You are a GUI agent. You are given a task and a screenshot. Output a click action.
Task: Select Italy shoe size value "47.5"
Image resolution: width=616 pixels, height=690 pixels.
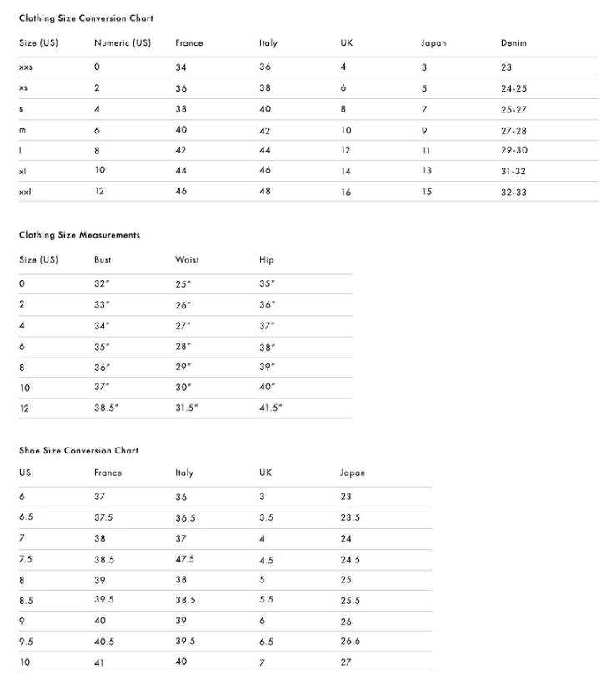point(185,560)
